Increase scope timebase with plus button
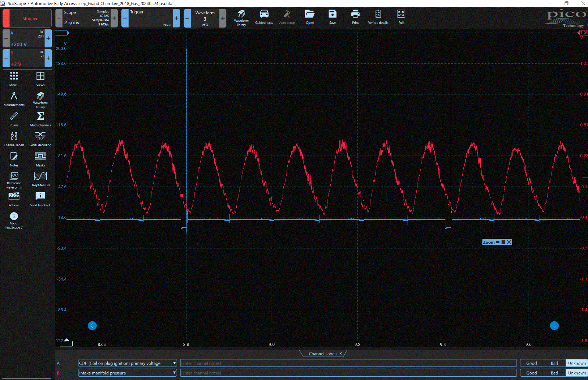The width and height of the screenshot is (588, 380). (114, 18)
